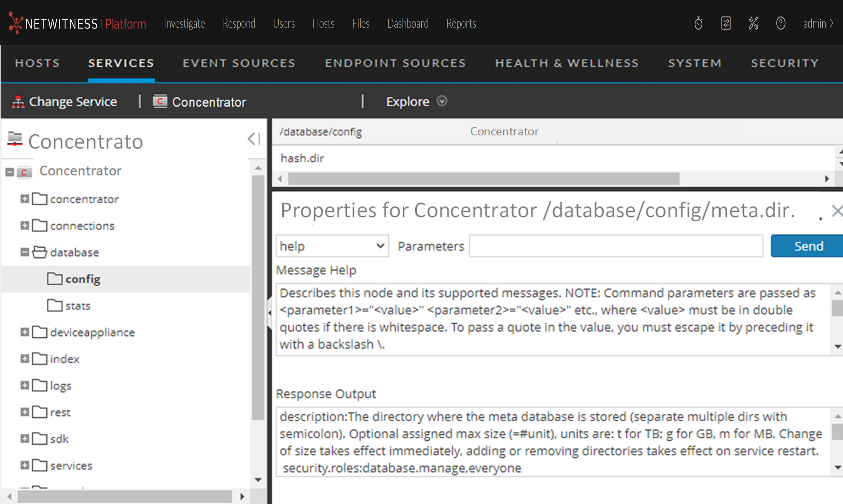Open the Investigate menu

(184, 24)
